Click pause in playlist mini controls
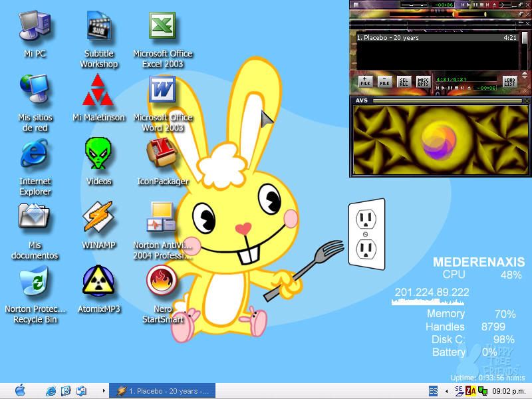The width and height of the screenshot is (532, 399). [x=450, y=88]
